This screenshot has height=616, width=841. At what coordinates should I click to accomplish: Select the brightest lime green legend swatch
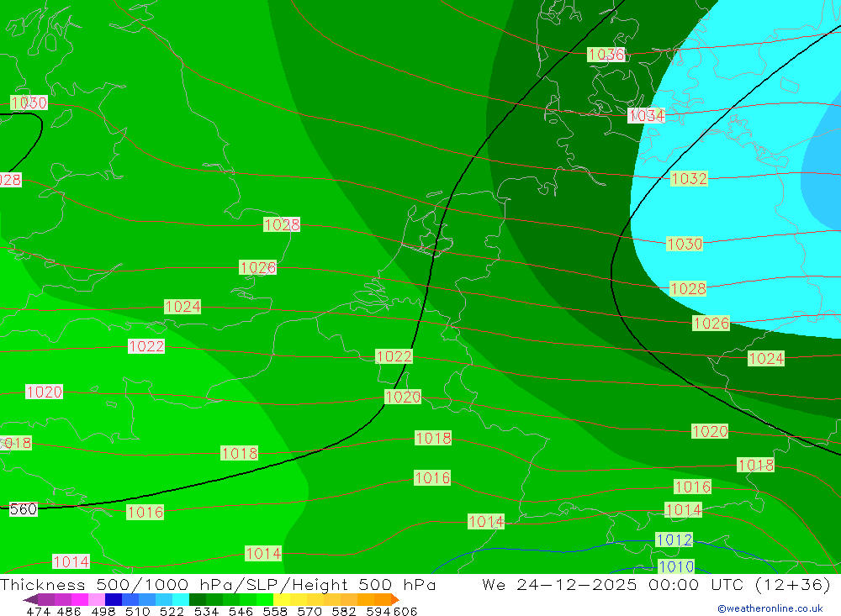click(265, 599)
